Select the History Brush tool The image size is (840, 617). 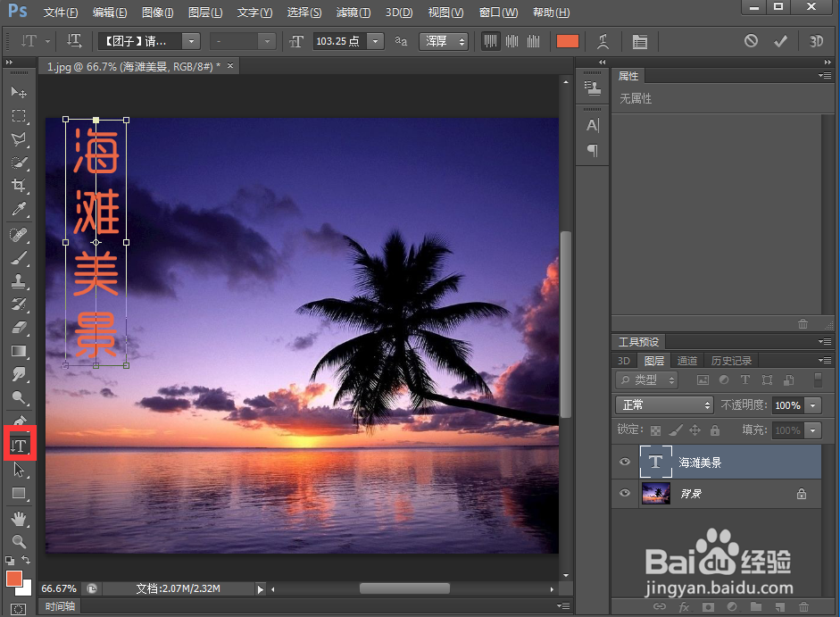tap(19, 304)
